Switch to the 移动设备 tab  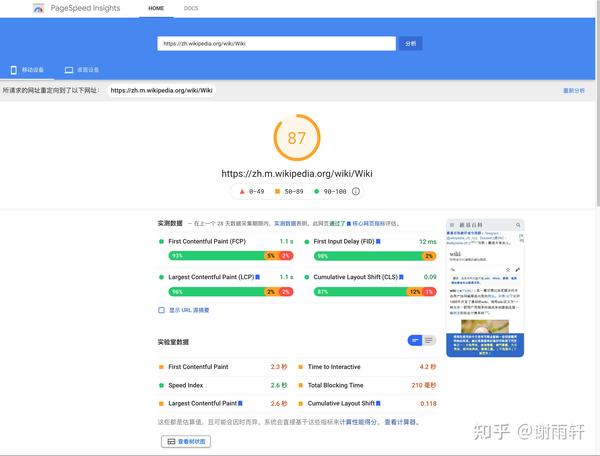click(x=27, y=70)
